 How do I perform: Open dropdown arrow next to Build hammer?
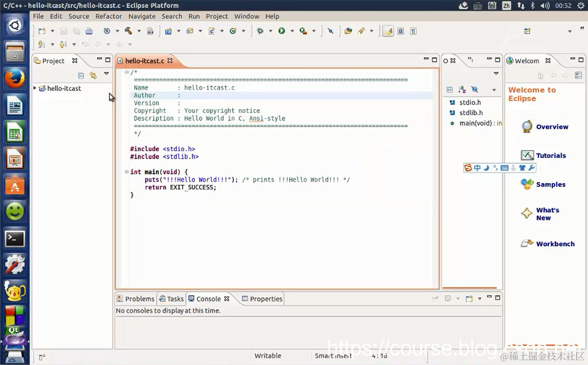(x=139, y=31)
